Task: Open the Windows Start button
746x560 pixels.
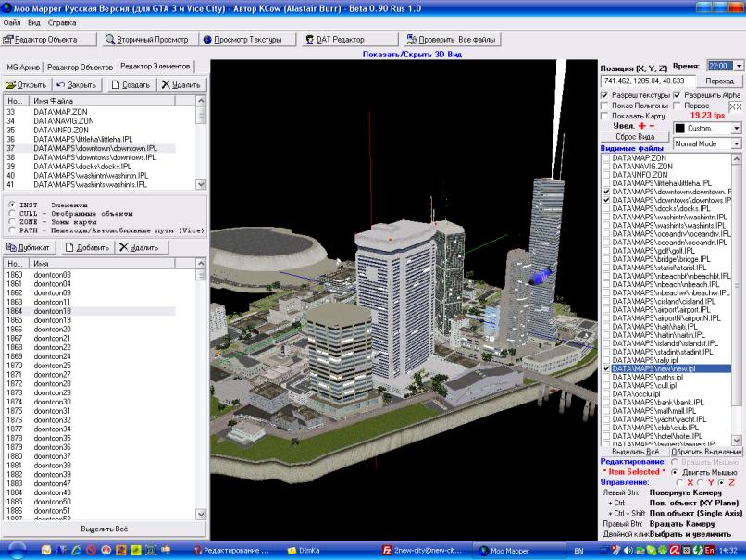Action: [16, 551]
